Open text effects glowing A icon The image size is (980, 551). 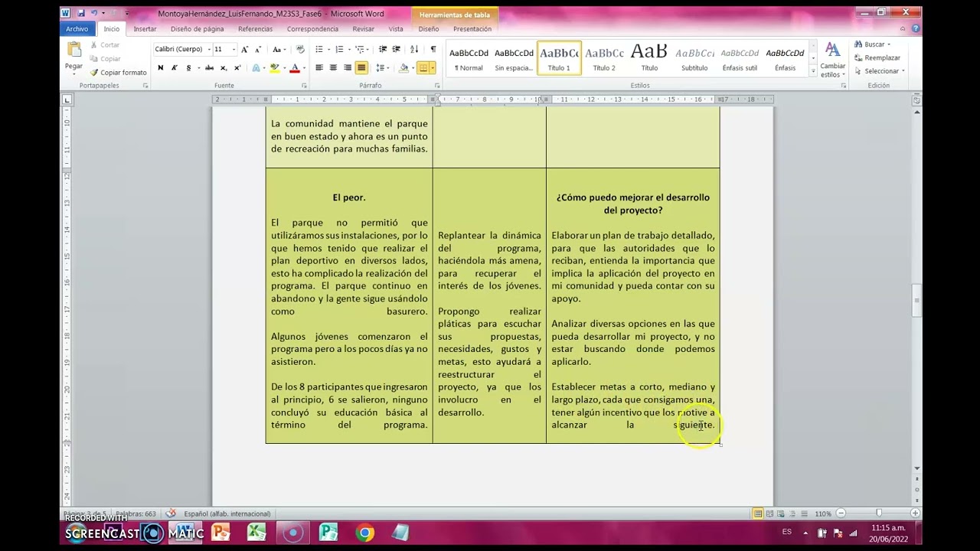pyautogui.click(x=256, y=68)
